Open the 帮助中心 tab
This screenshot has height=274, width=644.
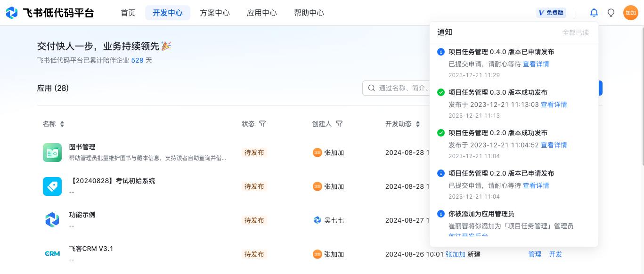coord(309,13)
